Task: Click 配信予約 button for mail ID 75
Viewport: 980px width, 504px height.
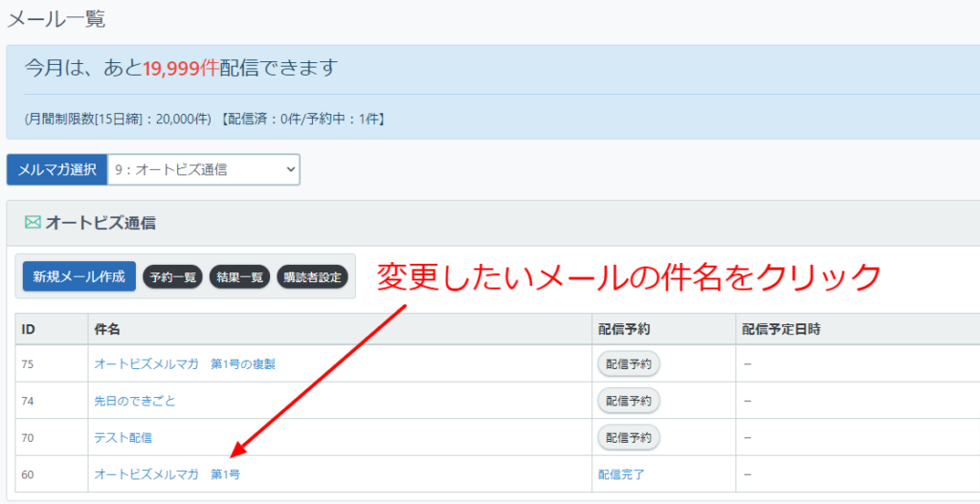Action: [x=629, y=364]
